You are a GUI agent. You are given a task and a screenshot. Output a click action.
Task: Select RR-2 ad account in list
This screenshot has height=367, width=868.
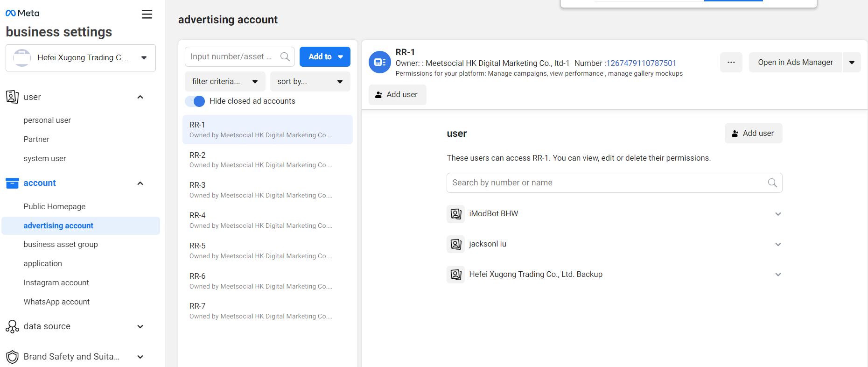(267, 160)
